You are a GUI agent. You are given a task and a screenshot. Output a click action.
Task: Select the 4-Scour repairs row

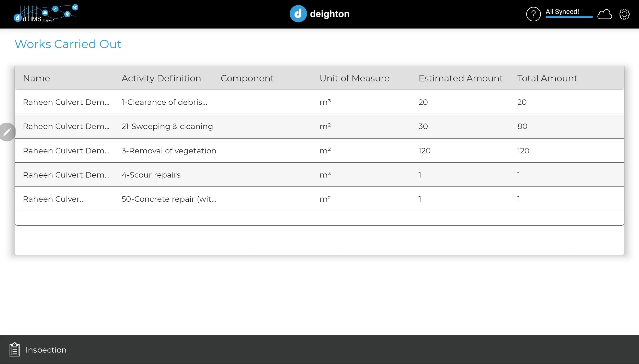[151, 175]
